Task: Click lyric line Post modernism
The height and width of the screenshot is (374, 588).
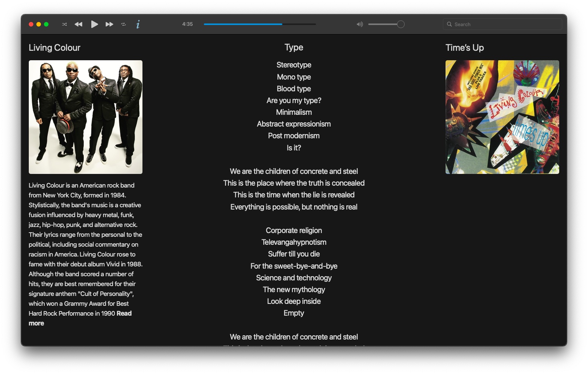Action: pos(294,136)
